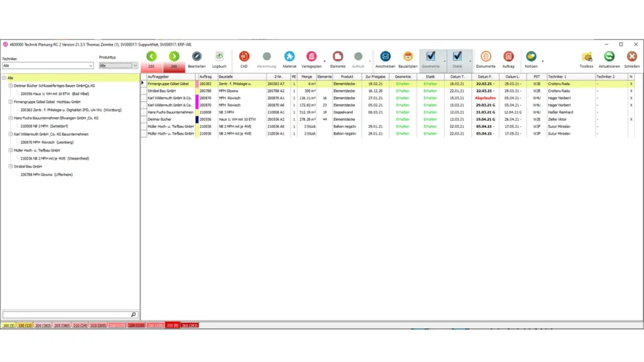Open Anschreiben envelope icon
Image resolution: width=644 pixels, height=362 pixels.
coord(385,57)
